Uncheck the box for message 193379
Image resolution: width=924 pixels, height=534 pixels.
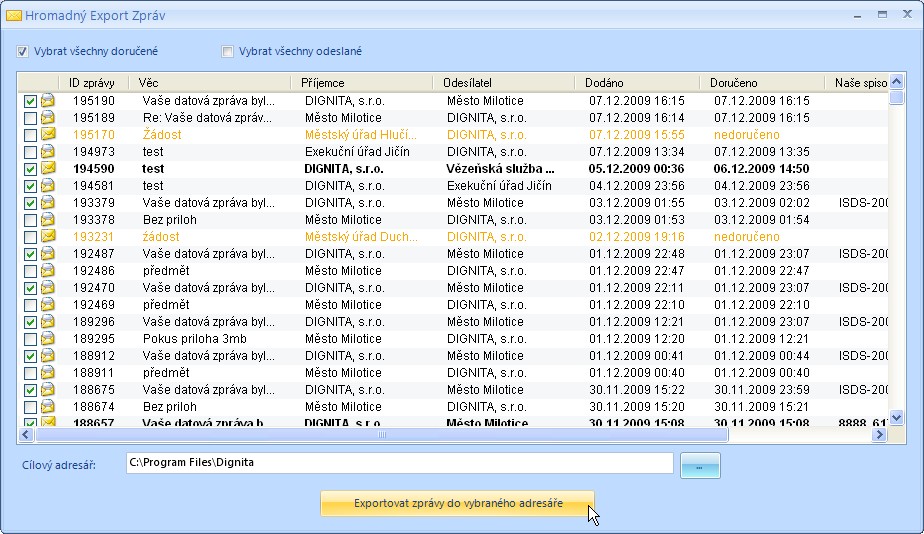tap(30, 203)
